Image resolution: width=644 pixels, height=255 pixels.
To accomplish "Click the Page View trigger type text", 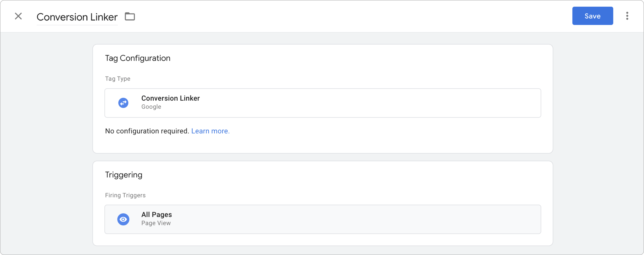I will [156, 223].
